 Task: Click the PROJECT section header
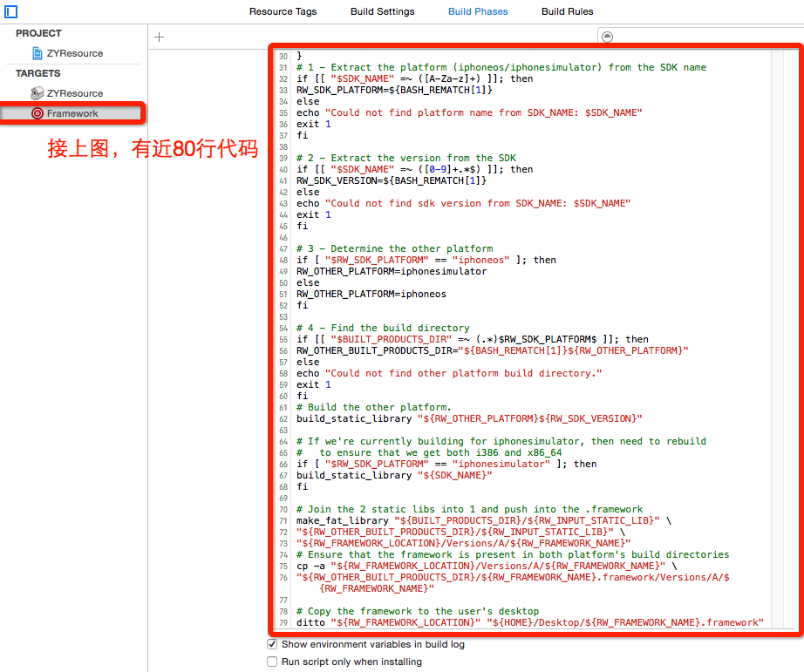point(38,33)
